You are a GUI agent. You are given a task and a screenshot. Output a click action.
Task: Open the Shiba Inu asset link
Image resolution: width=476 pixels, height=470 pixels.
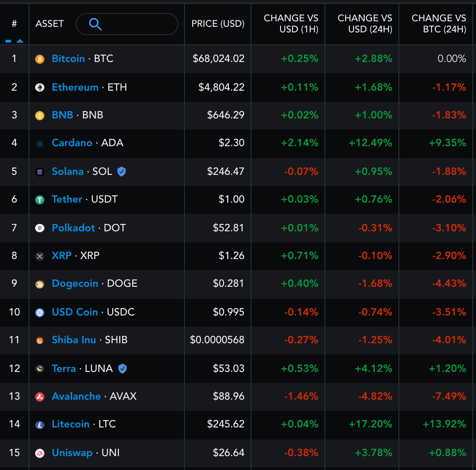[74, 340]
